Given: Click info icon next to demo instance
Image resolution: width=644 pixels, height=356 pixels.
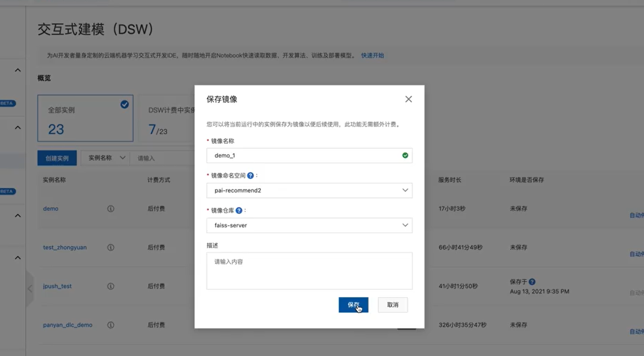Looking at the screenshot, I should [110, 209].
